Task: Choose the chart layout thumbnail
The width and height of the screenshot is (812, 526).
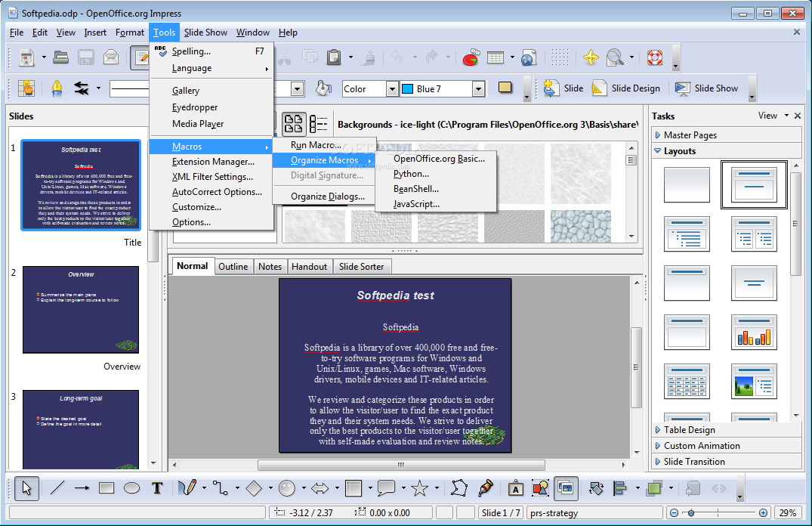Action: pos(754,332)
